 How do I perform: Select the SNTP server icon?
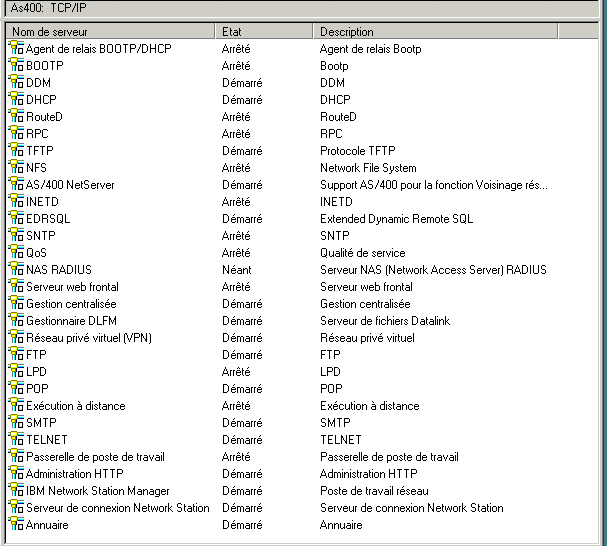[x=16, y=235]
